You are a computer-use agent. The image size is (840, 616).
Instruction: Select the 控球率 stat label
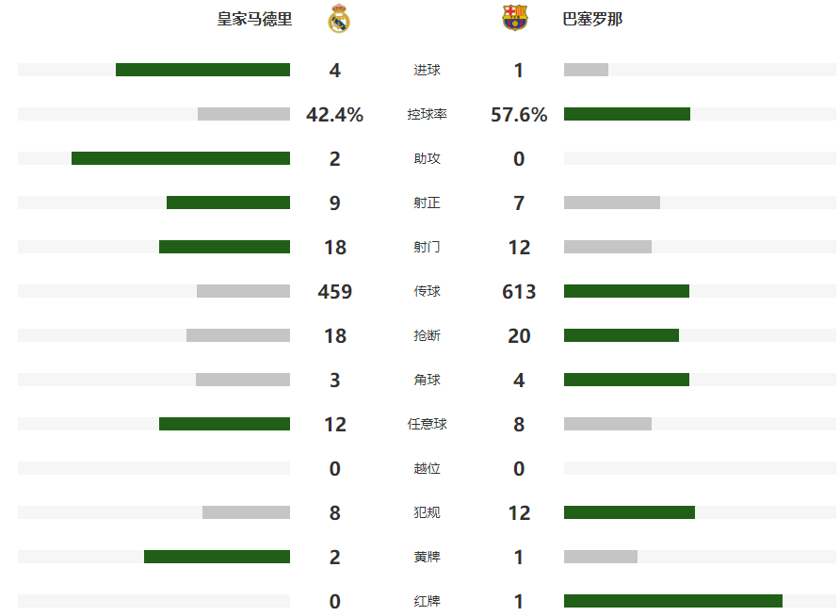427,114
